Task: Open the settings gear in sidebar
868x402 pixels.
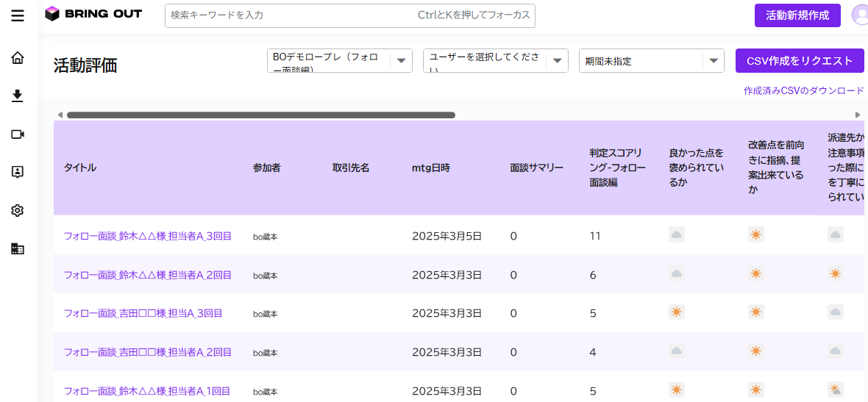Action: (18, 210)
